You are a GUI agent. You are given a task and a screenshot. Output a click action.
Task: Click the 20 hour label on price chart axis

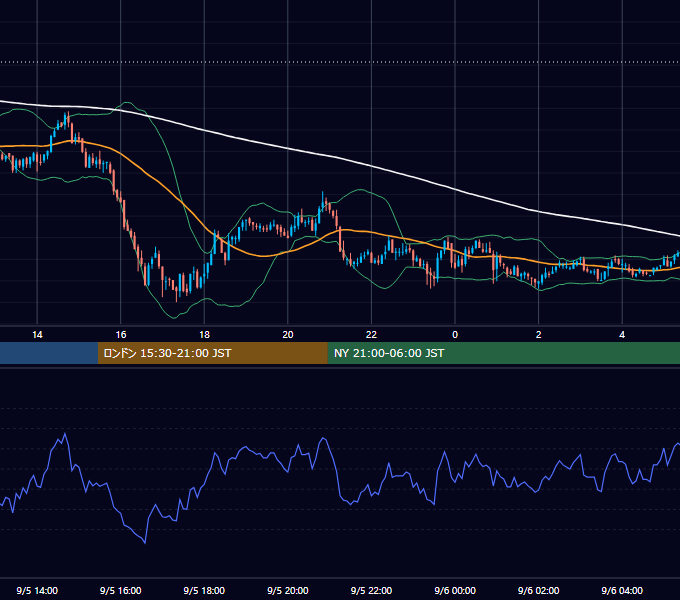(288, 335)
